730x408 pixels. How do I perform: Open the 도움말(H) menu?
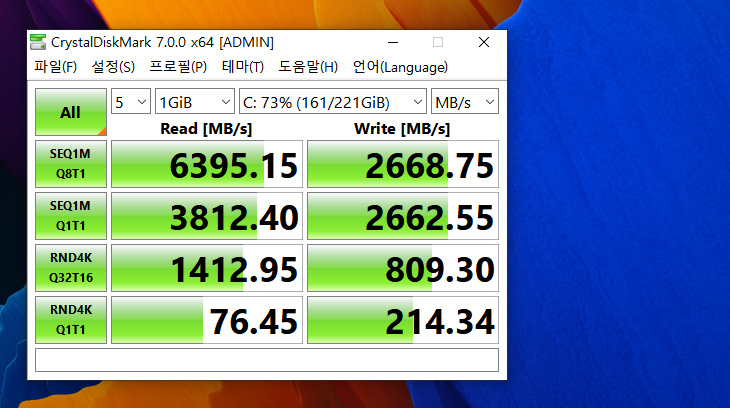pyautogui.click(x=308, y=67)
